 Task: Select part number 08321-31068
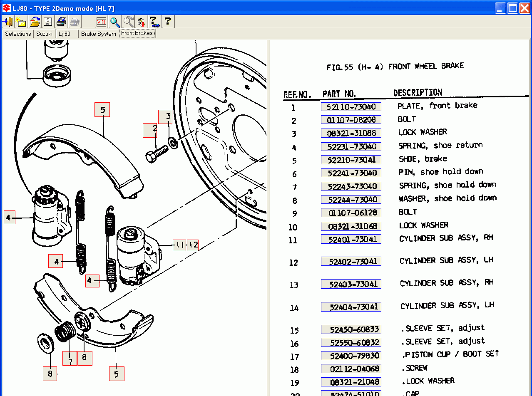[x=351, y=226]
